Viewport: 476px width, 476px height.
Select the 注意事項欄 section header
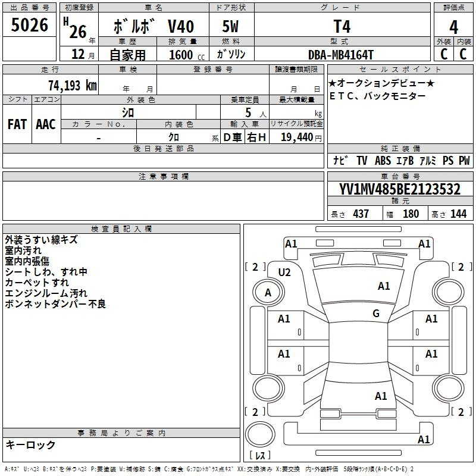point(163,176)
